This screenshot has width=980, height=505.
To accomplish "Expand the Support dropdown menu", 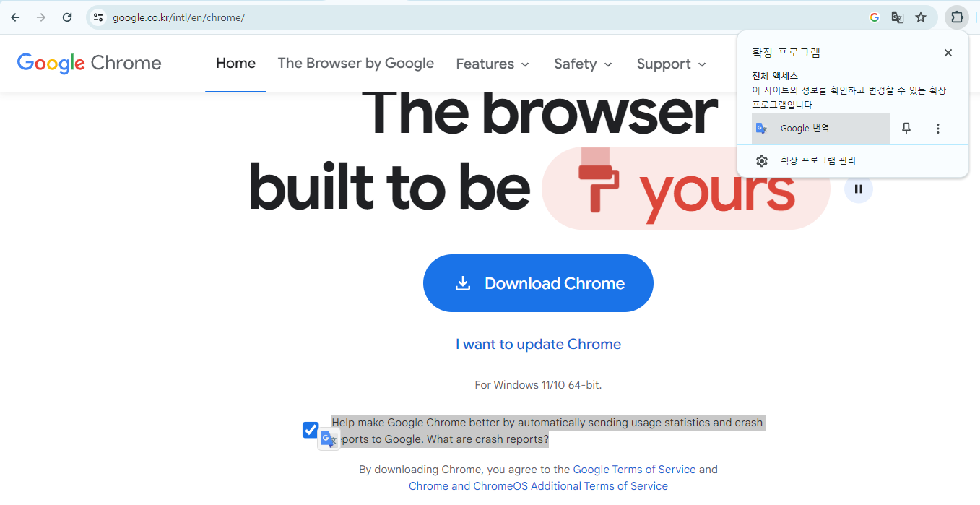I will click(672, 64).
